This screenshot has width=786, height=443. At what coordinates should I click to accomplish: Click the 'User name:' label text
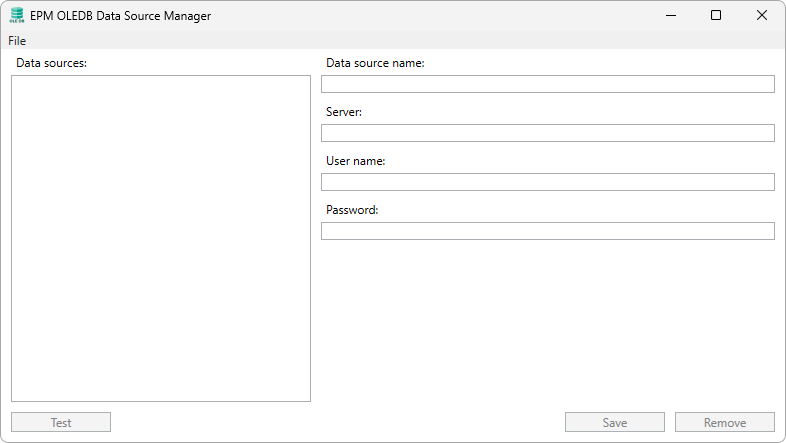pyautogui.click(x=355, y=161)
